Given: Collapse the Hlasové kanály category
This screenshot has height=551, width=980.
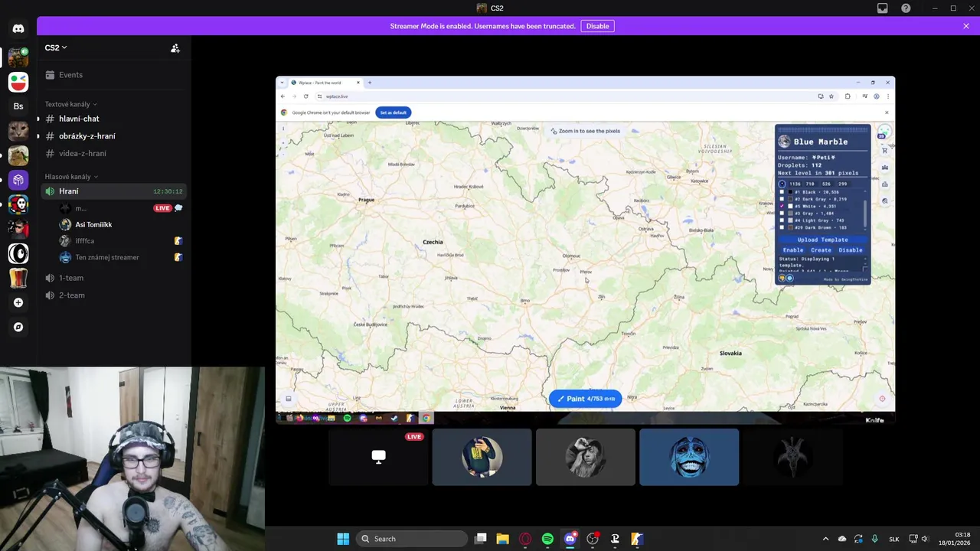Looking at the screenshot, I should (x=71, y=177).
